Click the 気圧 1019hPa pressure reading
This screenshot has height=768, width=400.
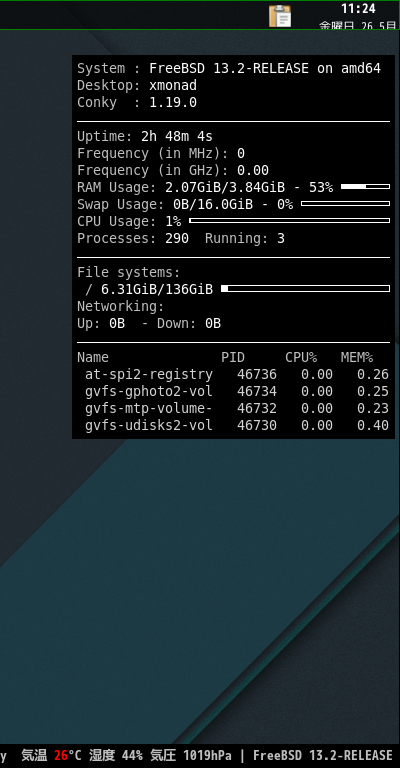click(191, 755)
